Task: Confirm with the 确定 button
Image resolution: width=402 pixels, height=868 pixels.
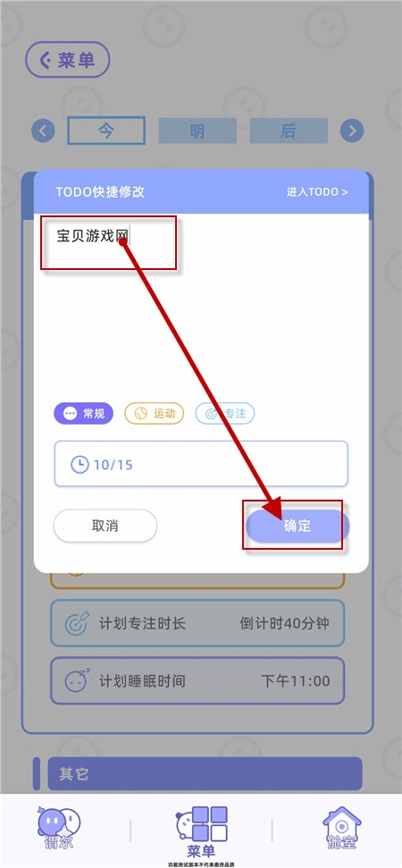Action: click(297, 526)
